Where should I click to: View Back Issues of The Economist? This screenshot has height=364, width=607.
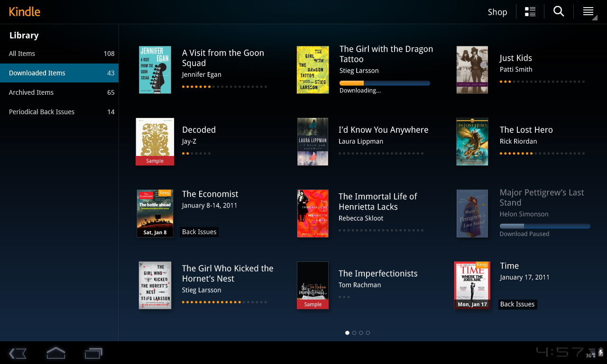[199, 232]
